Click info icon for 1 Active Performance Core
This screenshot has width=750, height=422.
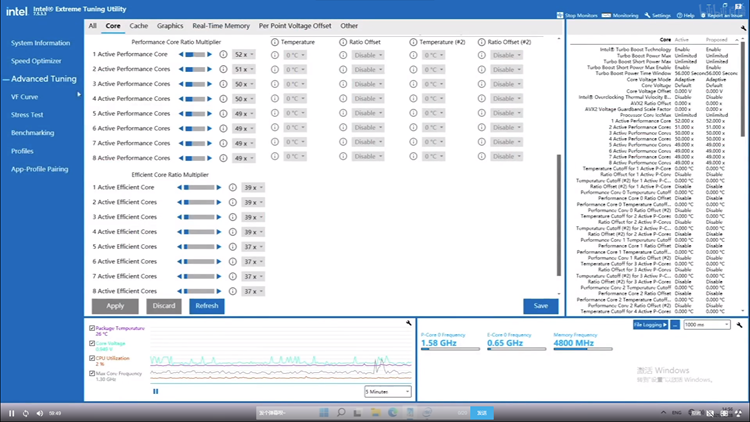pyautogui.click(x=223, y=55)
